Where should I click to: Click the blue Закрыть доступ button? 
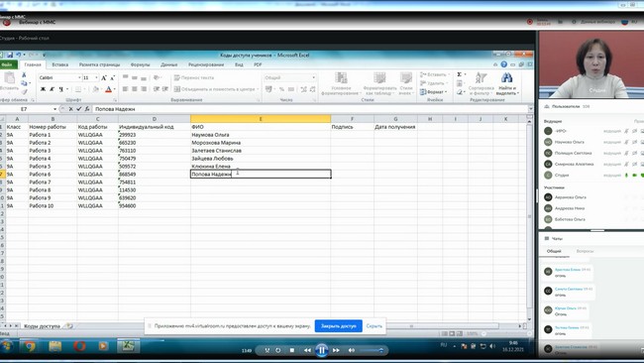[x=339, y=326]
